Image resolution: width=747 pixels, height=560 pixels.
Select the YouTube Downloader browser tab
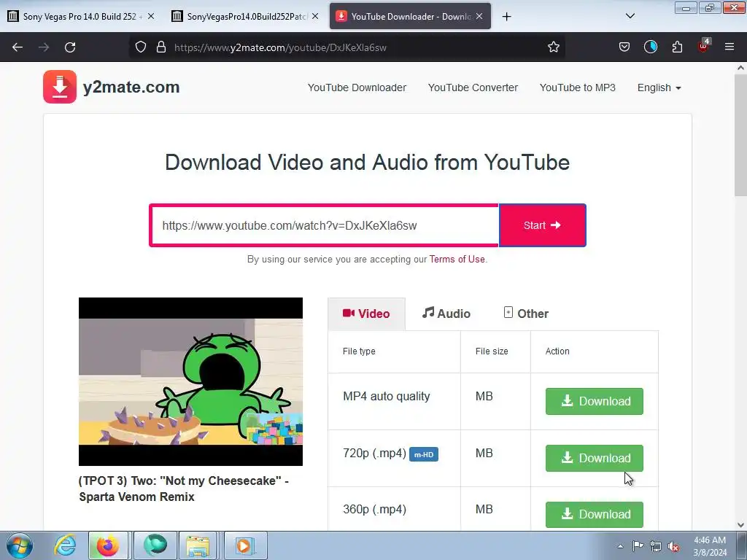410,16
